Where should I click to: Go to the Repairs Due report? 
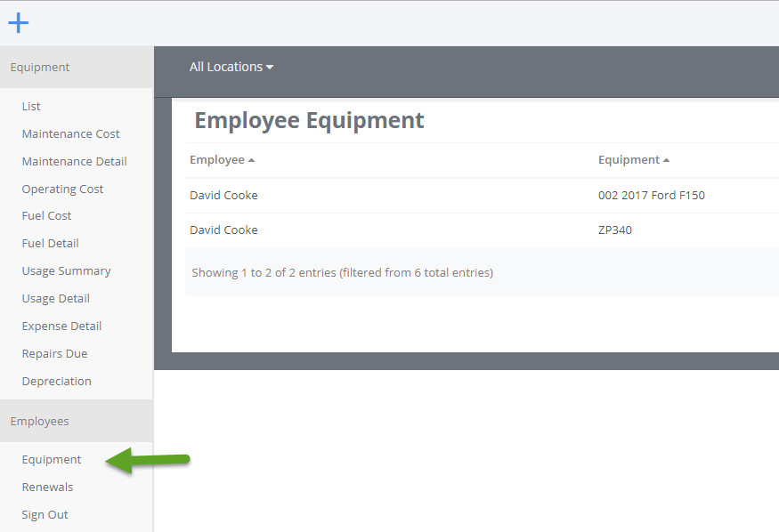54,354
